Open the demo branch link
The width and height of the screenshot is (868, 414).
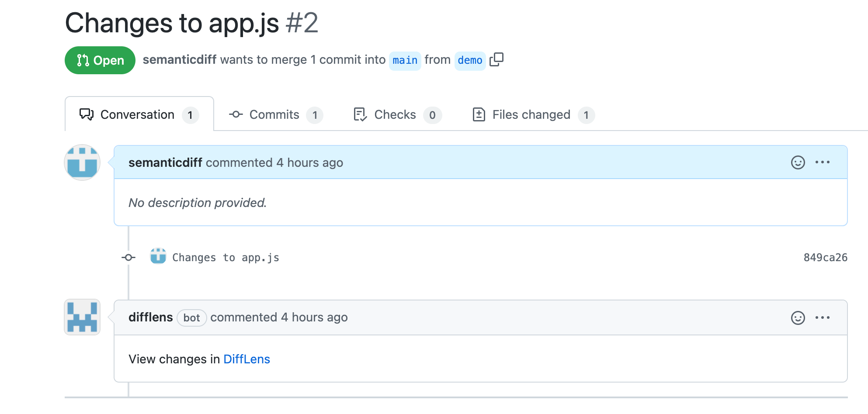point(470,60)
